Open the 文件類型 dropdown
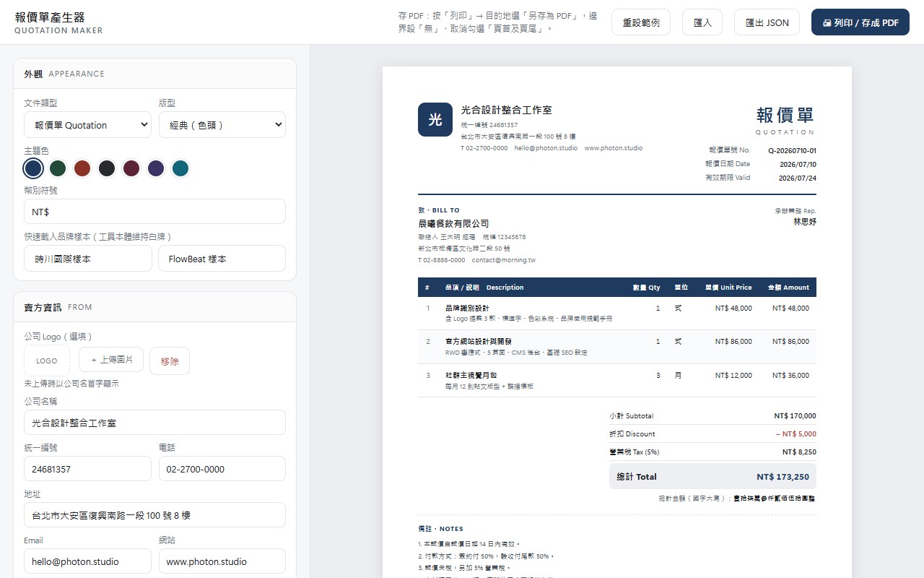The width and height of the screenshot is (924, 578). 87,124
